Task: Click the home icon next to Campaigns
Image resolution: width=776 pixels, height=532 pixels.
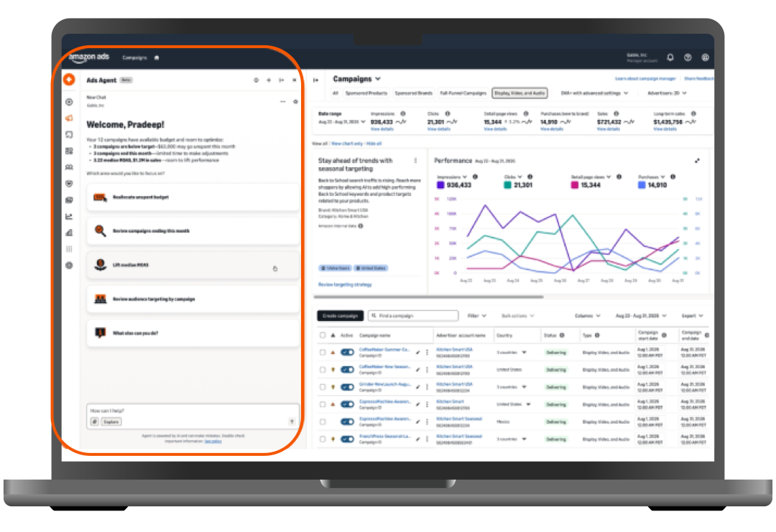Action: pos(157,58)
